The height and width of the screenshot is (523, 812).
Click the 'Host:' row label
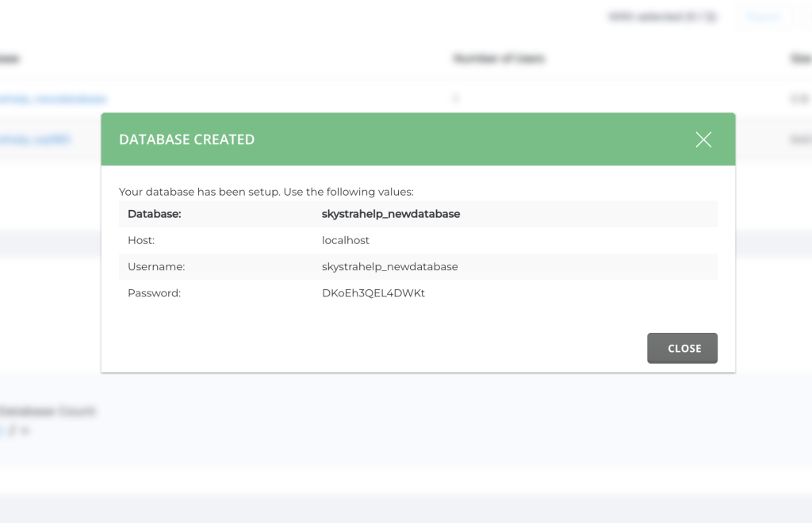pos(141,240)
